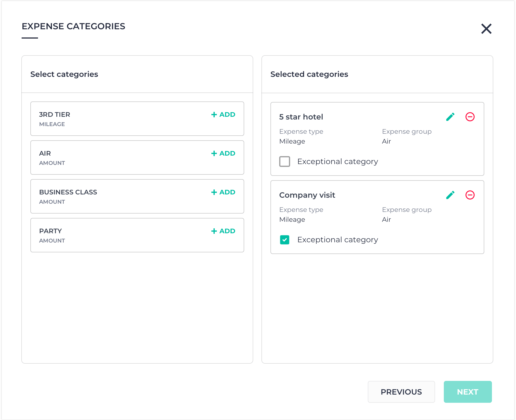Click MILEAGE label under 3RD TIER

(52, 124)
